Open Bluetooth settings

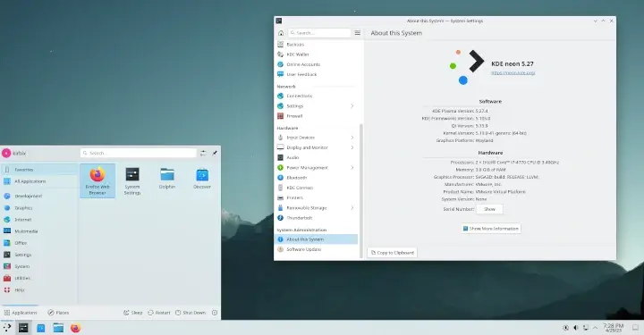coord(317,178)
